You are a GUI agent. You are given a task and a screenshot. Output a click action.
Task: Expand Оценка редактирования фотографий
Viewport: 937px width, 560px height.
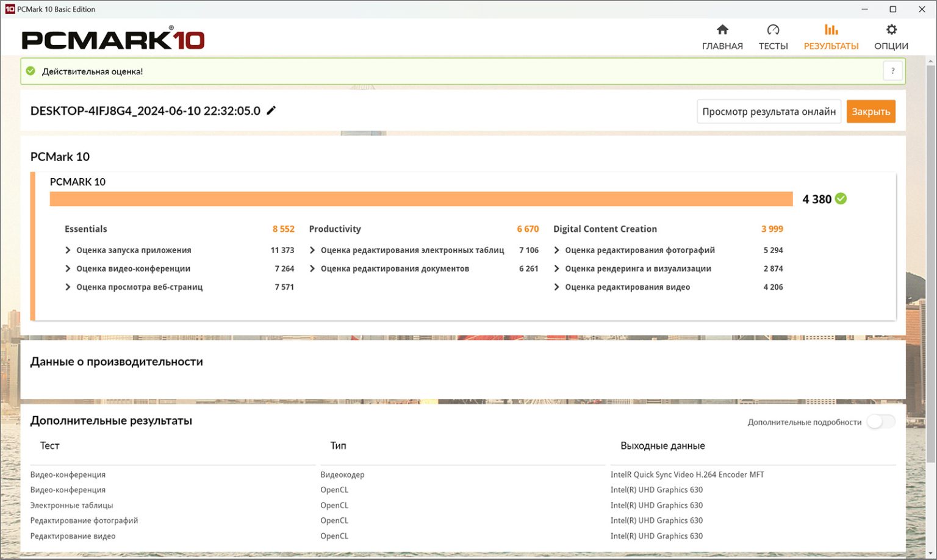pos(556,250)
